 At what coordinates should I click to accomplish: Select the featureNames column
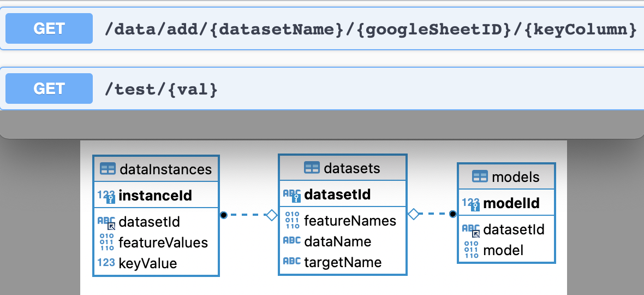[350, 221]
